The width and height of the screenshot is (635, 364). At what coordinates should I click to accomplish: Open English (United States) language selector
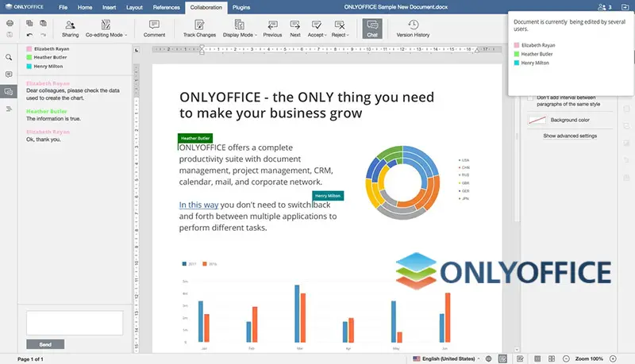[x=447, y=358]
